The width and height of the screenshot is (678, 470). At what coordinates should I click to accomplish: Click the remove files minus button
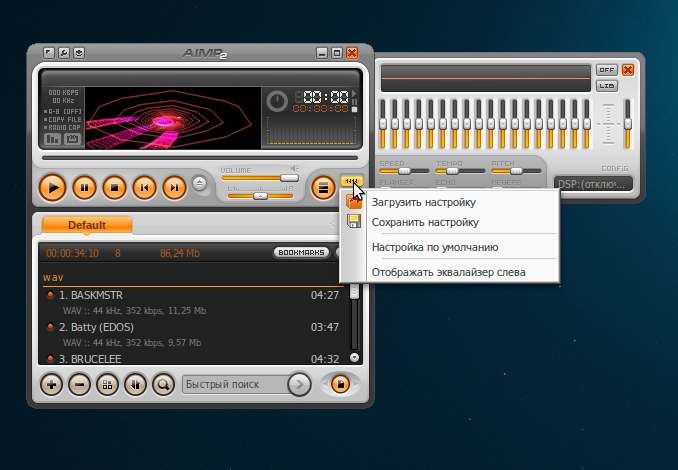(80, 384)
